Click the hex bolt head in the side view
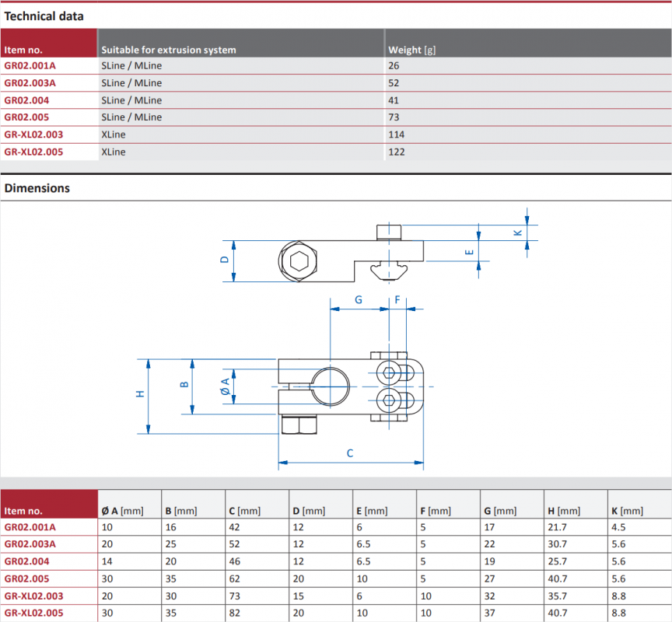 pos(299,261)
